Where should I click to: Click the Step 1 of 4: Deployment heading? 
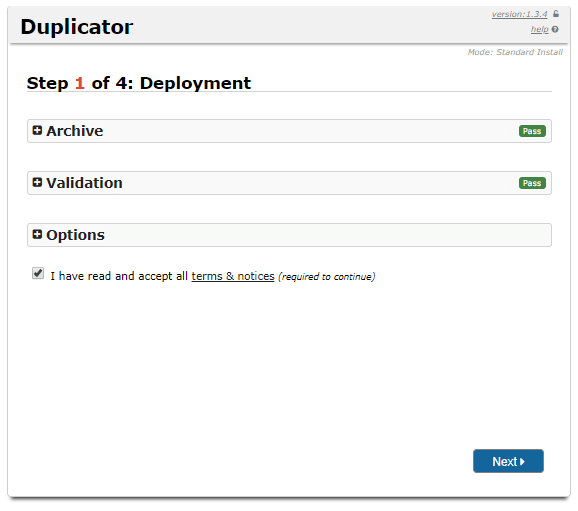(139, 83)
